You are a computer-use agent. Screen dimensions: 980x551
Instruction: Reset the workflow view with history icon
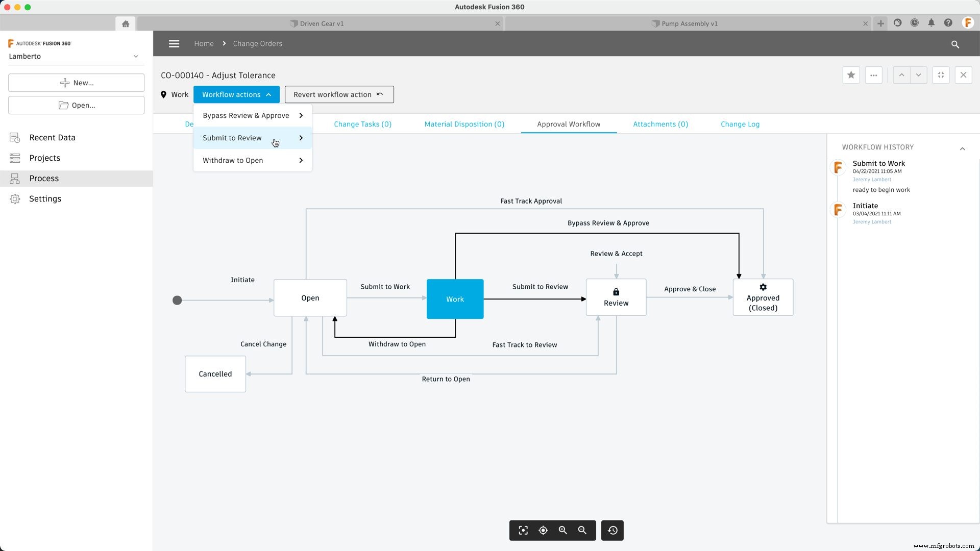pos(612,530)
